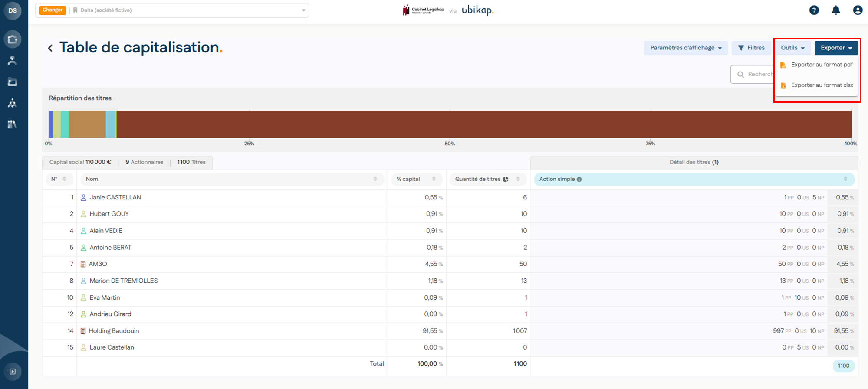Click Hubert GOUY's person icon
Screen dimensions: 868x389
tap(83, 214)
